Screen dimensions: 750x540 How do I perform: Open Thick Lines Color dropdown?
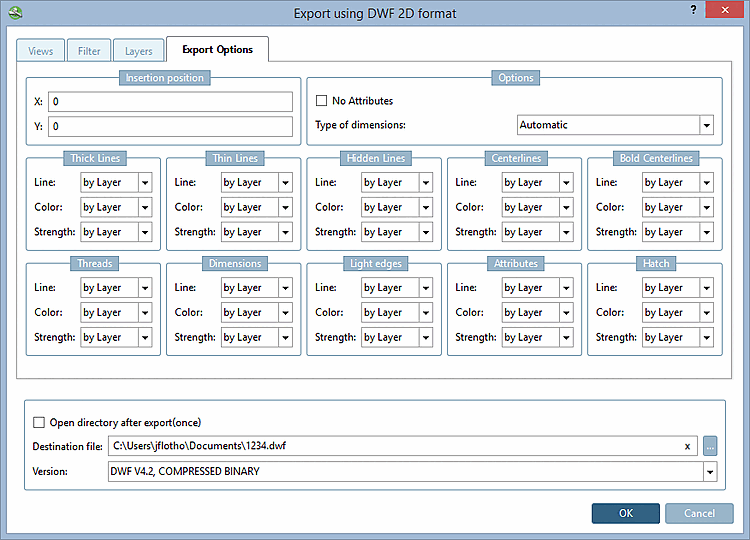pyautogui.click(x=116, y=207)
